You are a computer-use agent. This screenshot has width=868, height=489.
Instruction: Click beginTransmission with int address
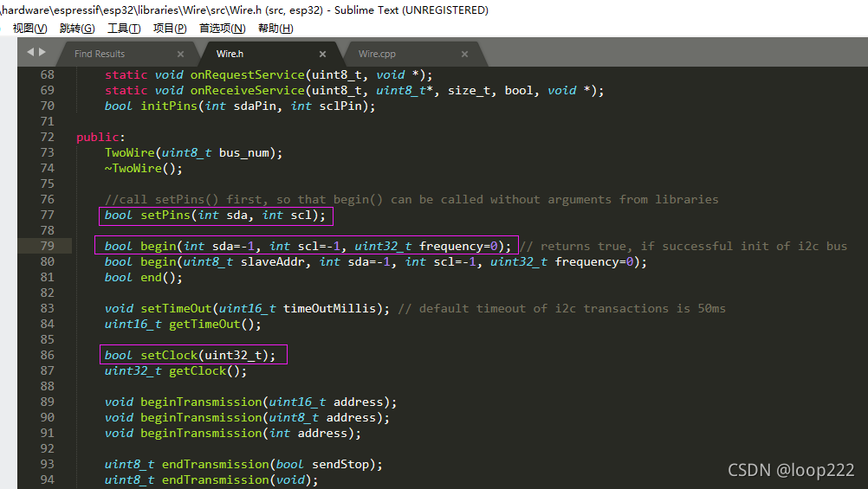[x=232, y=433]
